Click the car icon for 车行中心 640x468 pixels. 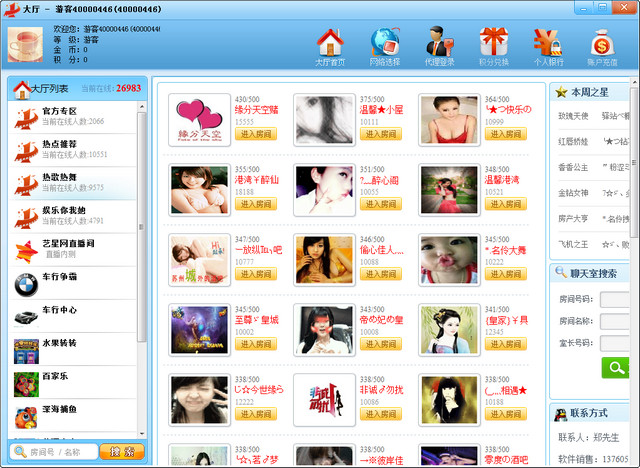point(26,317)
